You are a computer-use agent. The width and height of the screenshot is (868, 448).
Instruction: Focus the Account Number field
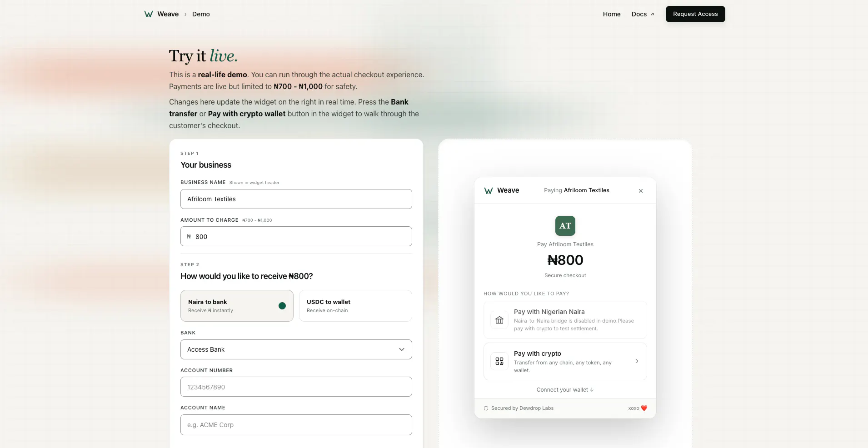click(296, 387)
